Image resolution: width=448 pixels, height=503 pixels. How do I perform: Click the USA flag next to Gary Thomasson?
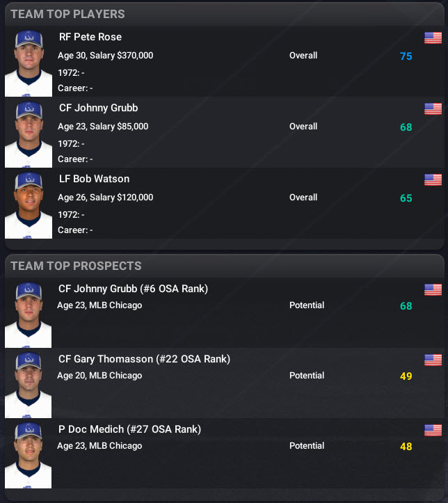pos(433,360)
